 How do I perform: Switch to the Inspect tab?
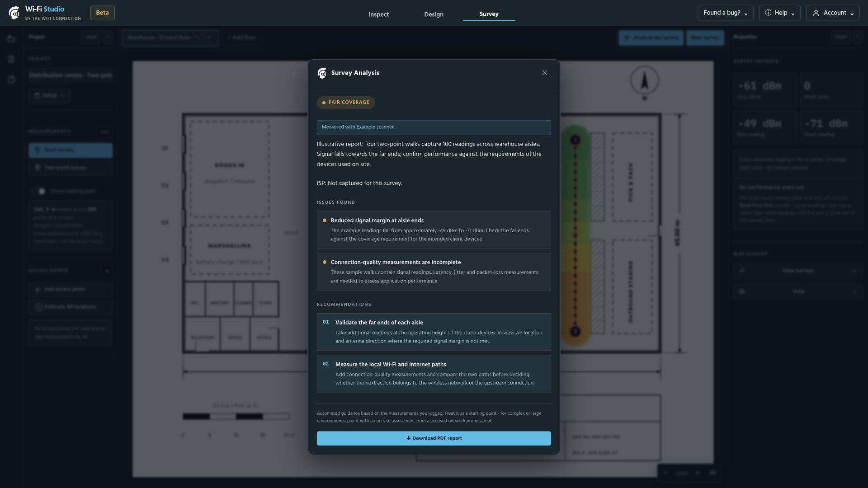click(x=378, y=14)
